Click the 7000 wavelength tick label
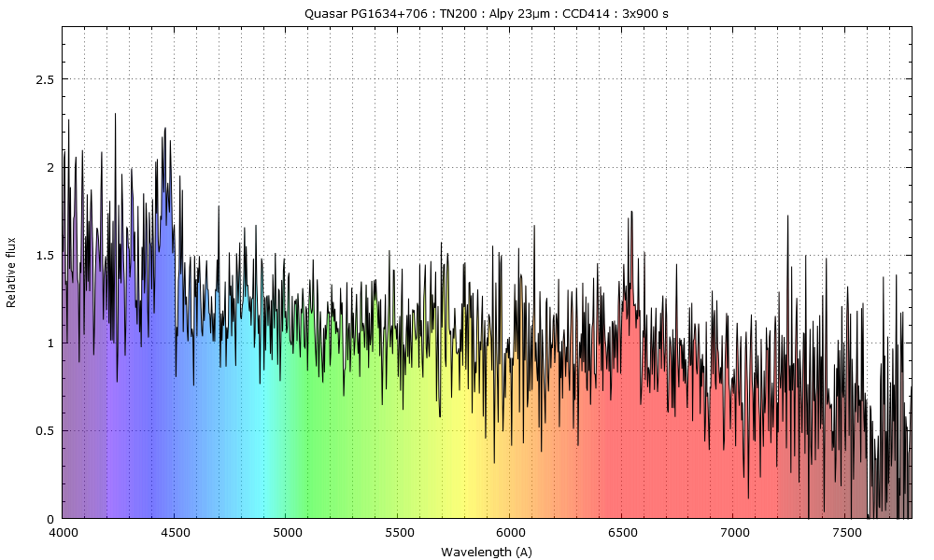934x560 pixels. 735,533
